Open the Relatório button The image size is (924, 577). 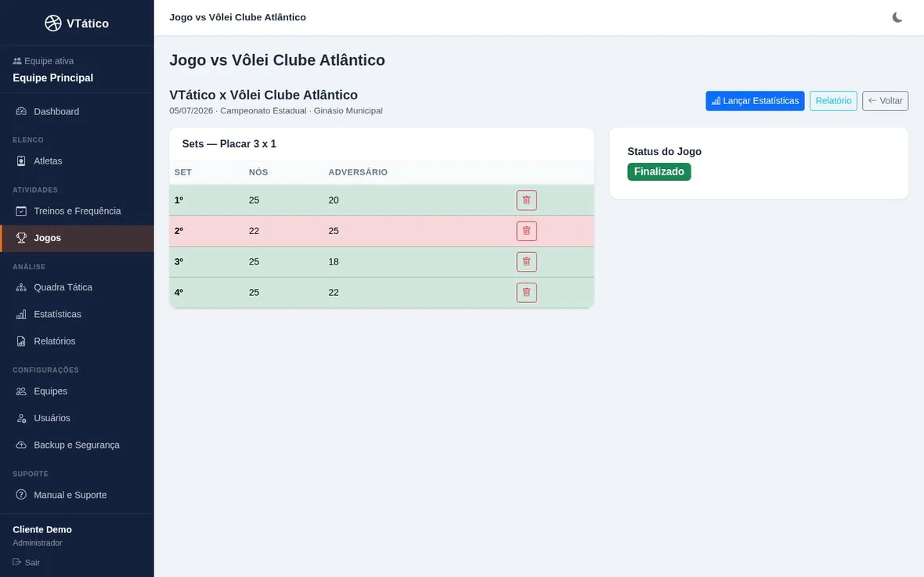click(833, 101)
